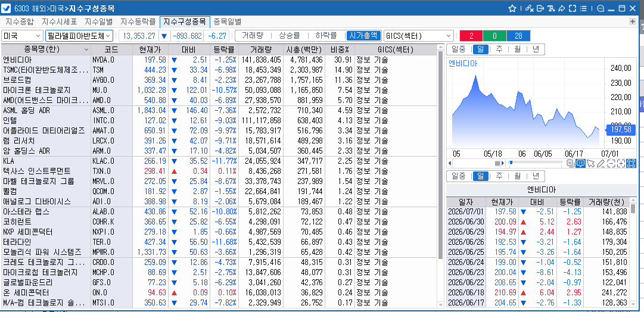Select 일중 period above the daily table
Screen dimensions: 644x312
tap(458, 176)
